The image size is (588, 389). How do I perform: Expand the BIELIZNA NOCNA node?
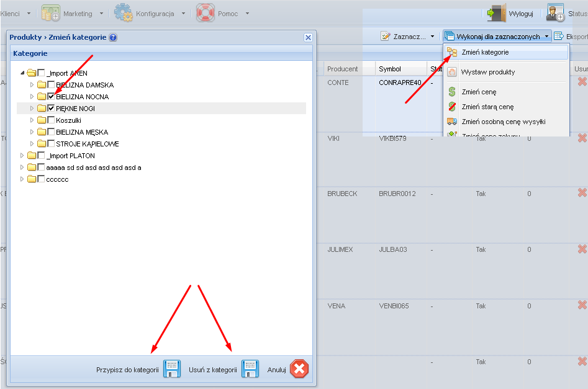click(x=32, y=97)
